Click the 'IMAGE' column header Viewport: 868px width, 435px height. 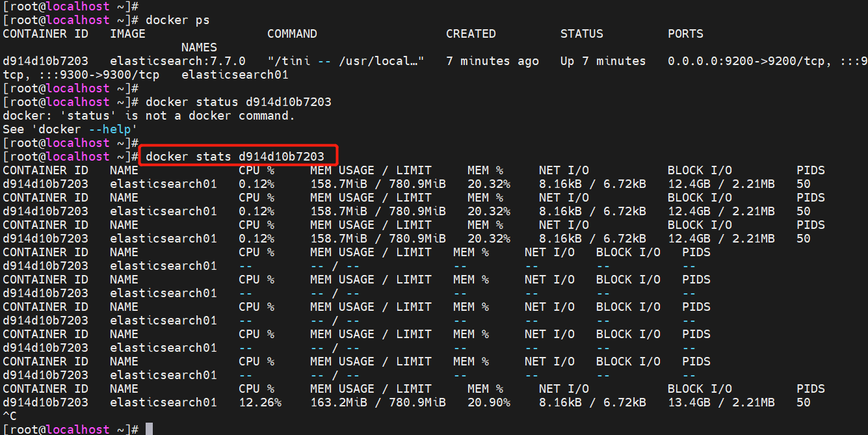127,34
